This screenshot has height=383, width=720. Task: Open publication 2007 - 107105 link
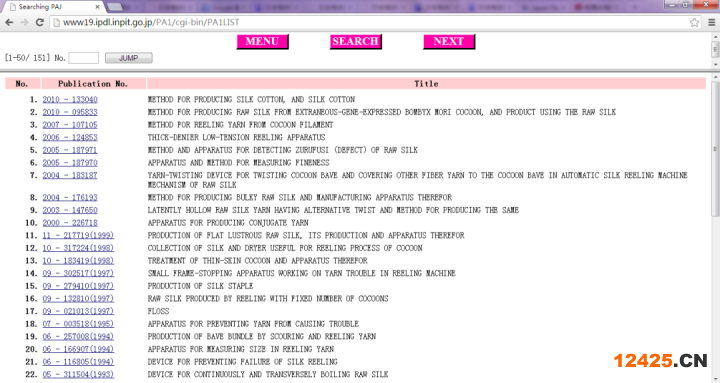[x=70, y=124]
